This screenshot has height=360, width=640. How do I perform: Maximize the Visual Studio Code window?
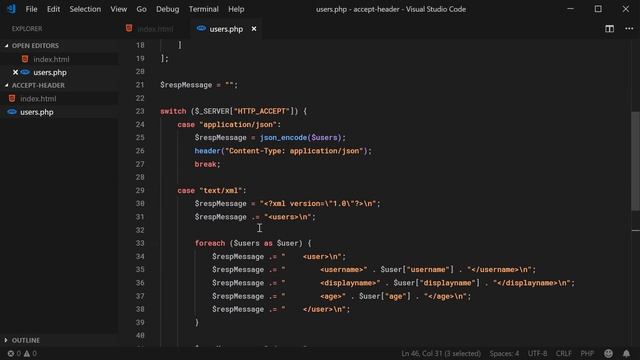coord(598,9)
